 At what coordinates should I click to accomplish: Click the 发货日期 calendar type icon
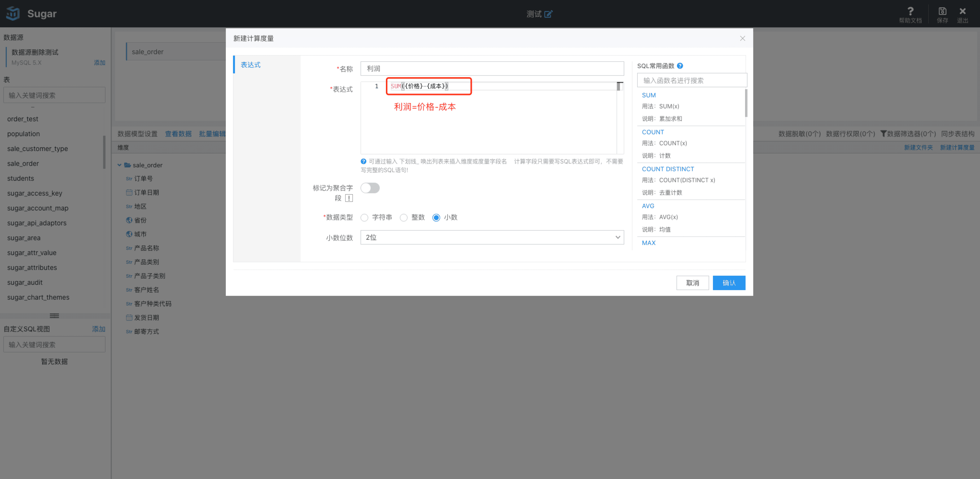click(129, 318)
